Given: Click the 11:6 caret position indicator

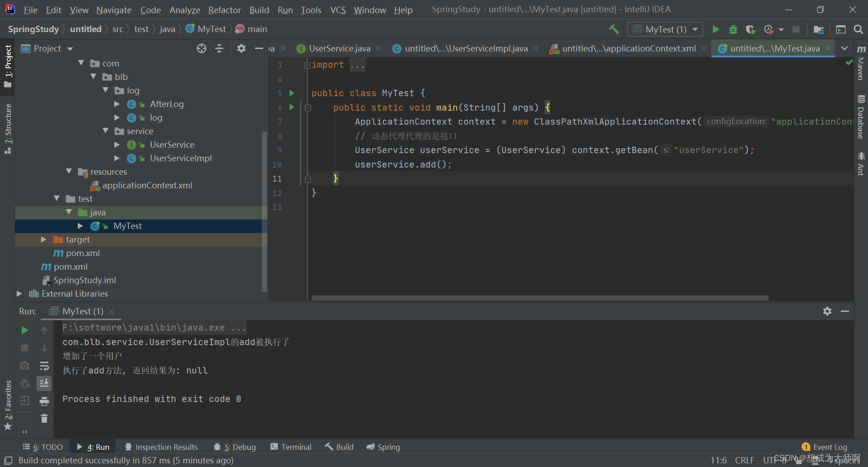Looking at the screenshot, I should click(x=718, y=460).
